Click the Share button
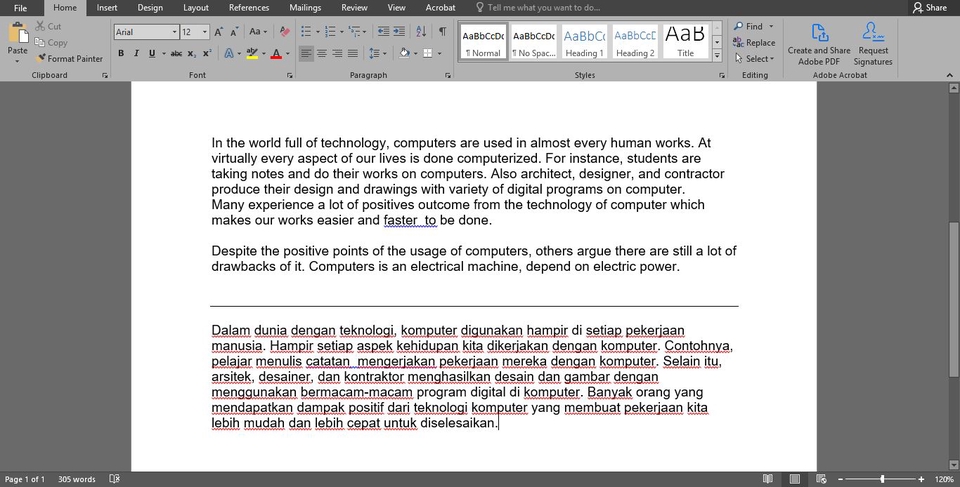 [x=929, y=8]
